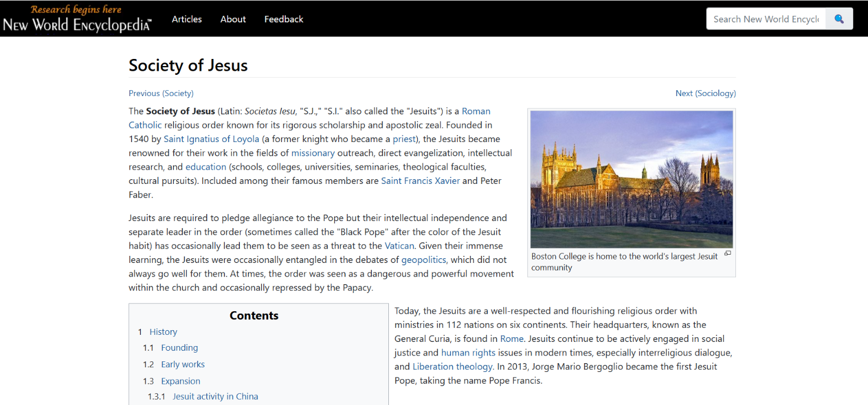
Task: Visit the Saint Francis Xavier link
Action: pos(421,180)
